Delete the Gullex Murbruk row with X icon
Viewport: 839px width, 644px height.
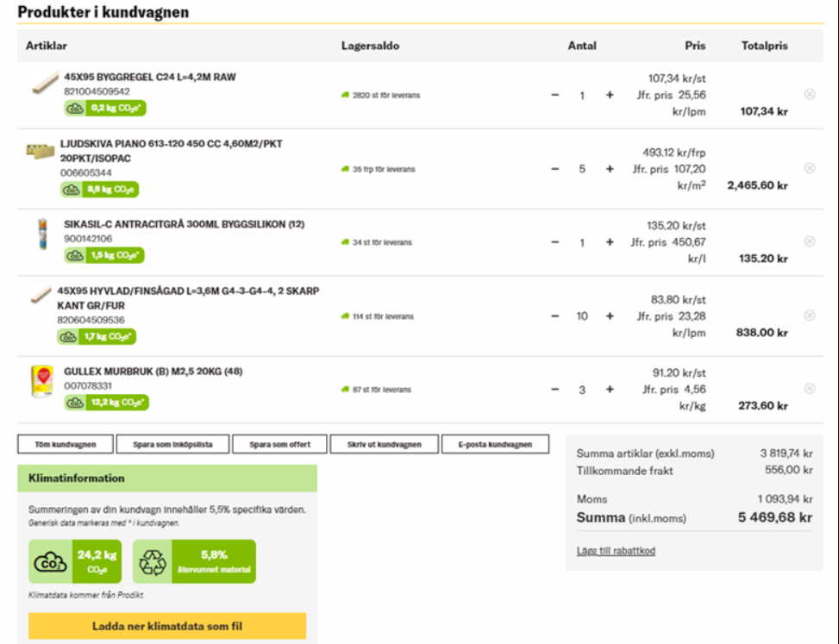pyautogui.click(x=809, y=389)
